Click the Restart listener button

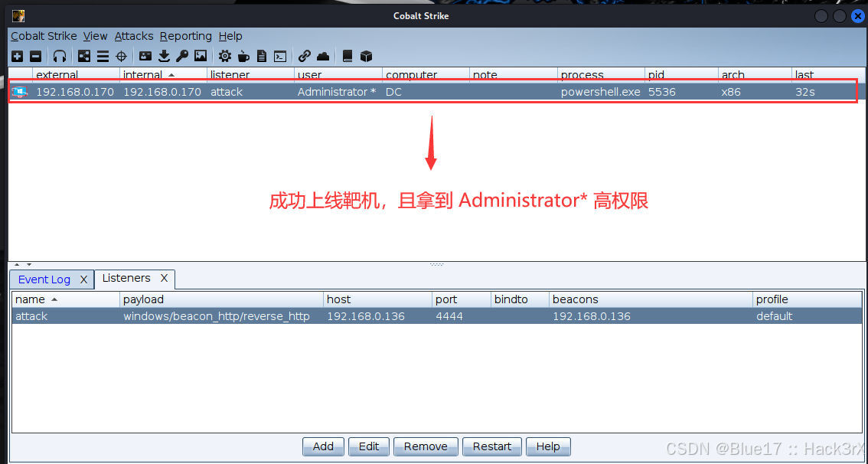point(492,446)
